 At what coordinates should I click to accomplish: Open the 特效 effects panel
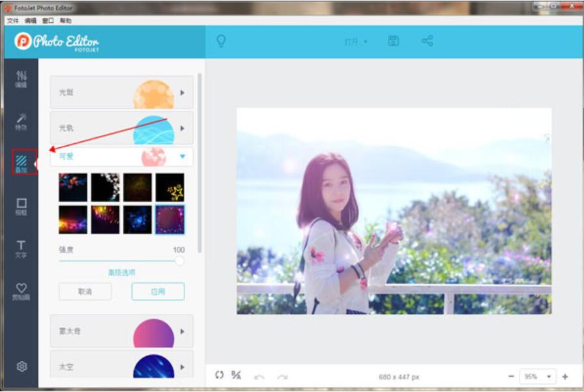pyautogui.click(x=22, y=120)
